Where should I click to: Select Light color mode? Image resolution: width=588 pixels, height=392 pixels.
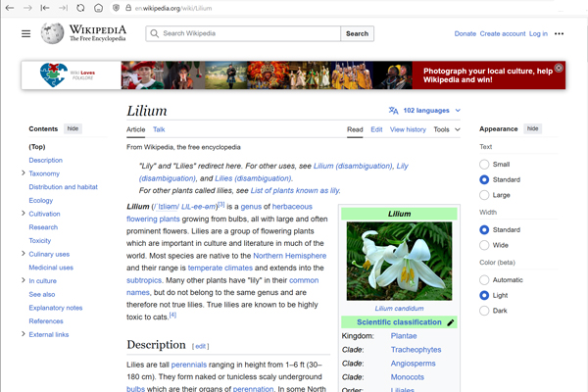pos(484,295)
